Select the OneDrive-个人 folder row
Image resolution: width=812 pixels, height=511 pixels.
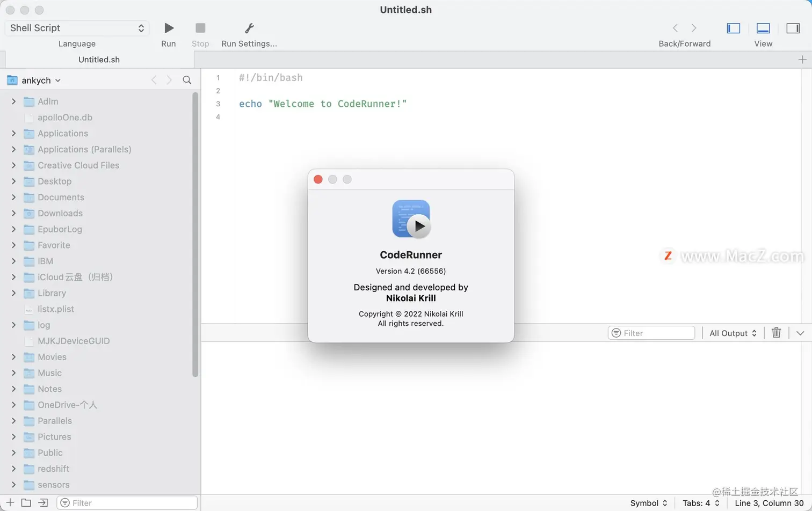[97, 405]
